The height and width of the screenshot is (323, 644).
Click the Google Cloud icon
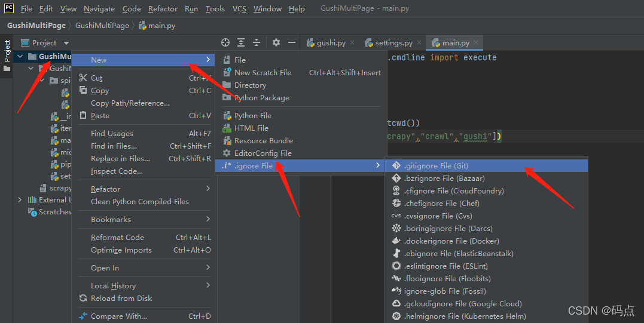pyautogui.click(x=396, y=303)
